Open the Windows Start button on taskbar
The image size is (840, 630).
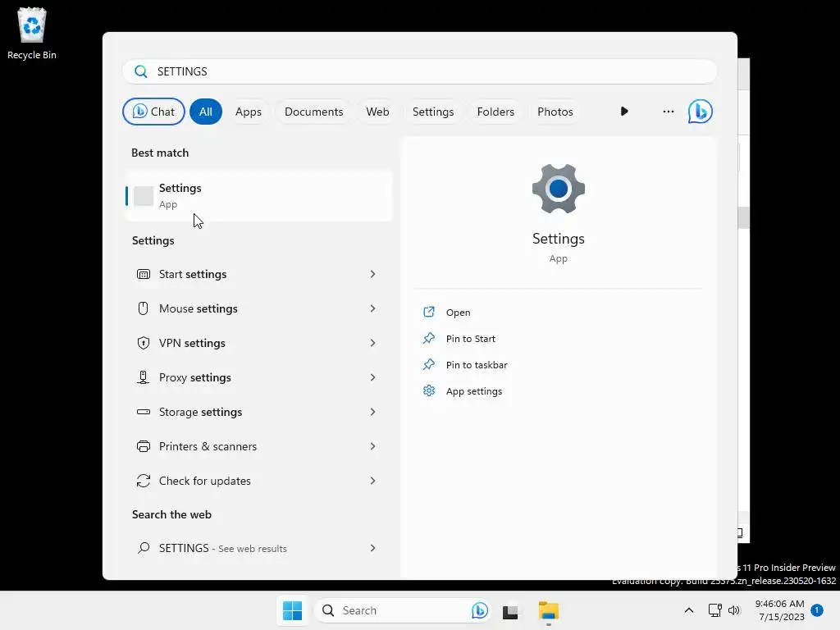tap(293, 610)
